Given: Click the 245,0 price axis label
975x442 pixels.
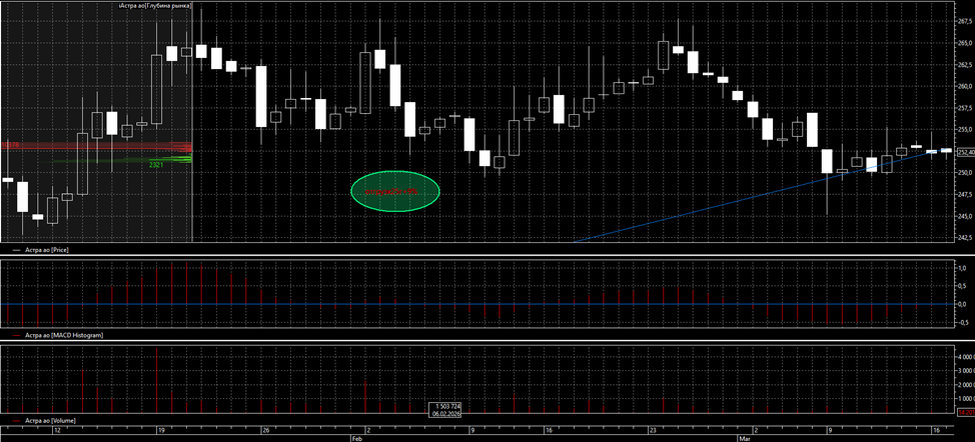Looking at the screenshot, I should click(x=965, y=216).
